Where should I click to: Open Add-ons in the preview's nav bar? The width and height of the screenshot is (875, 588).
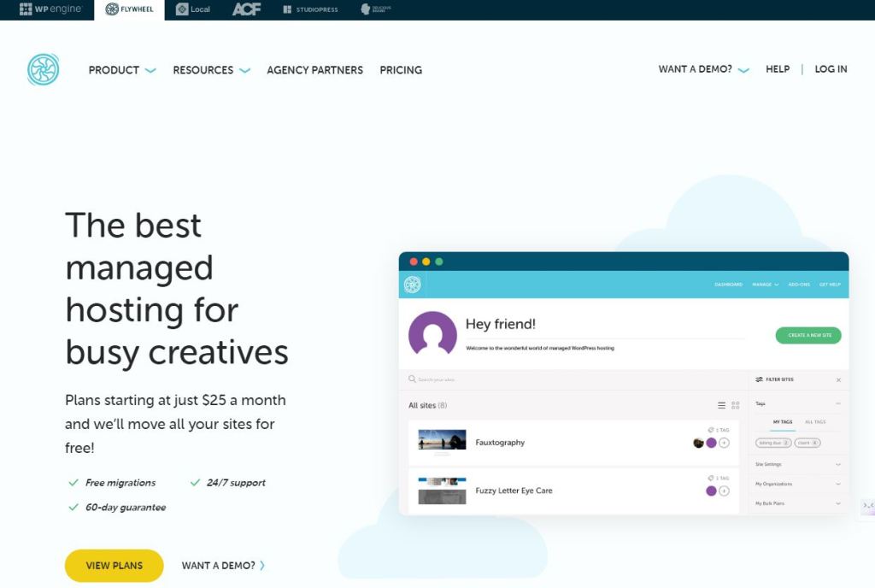pyautogui.click(x=799, y=285)
